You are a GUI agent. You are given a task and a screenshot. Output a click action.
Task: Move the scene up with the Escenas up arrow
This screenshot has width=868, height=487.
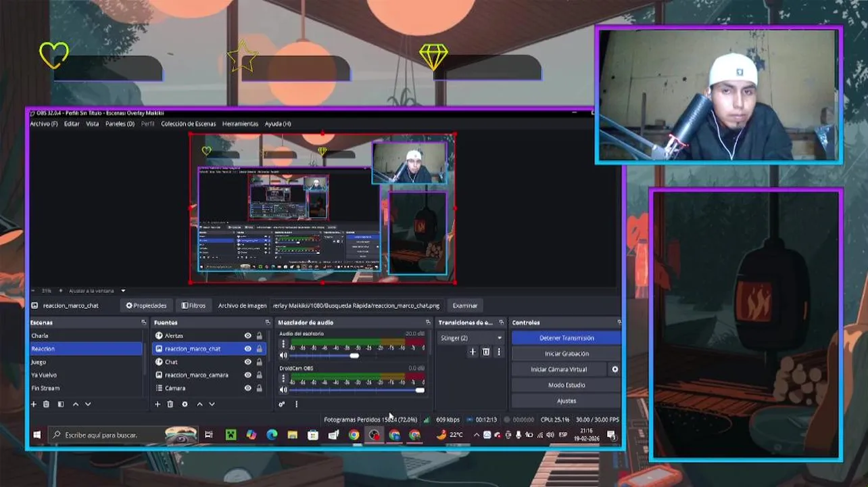coord(75,404)
